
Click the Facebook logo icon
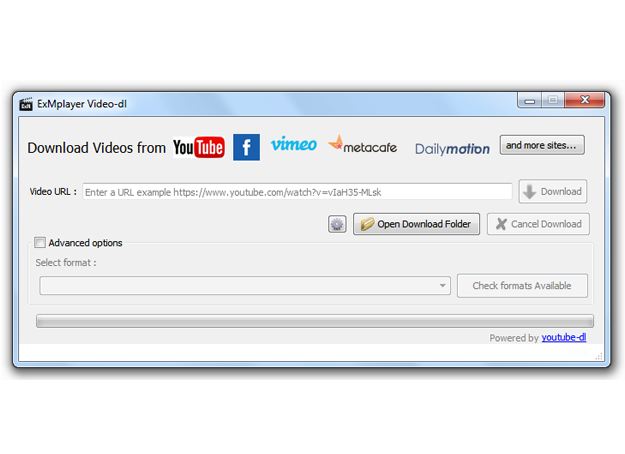coord(246,147)
